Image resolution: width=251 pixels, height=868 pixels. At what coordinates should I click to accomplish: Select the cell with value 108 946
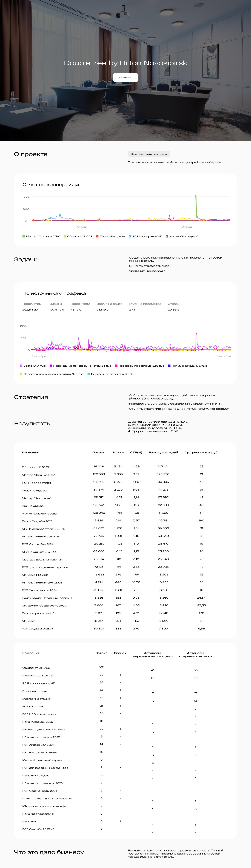tap(99, 513)
